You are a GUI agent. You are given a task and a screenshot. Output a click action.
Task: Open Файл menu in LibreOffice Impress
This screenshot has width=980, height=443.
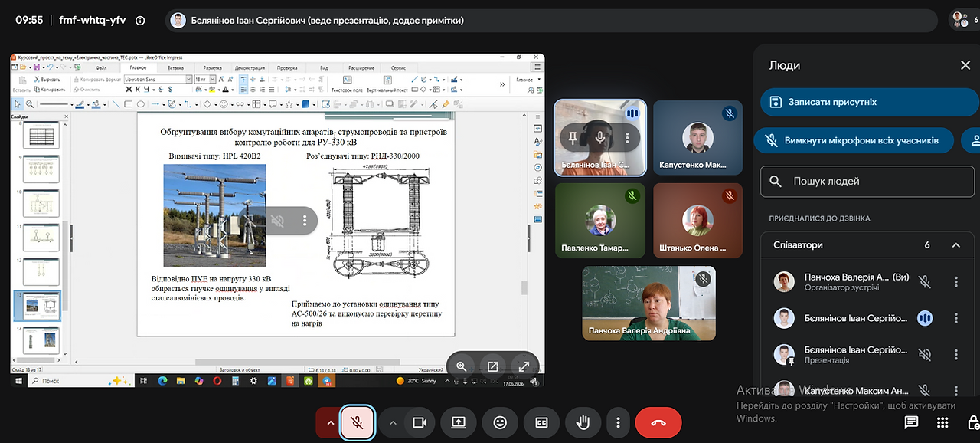click(101, 67)
